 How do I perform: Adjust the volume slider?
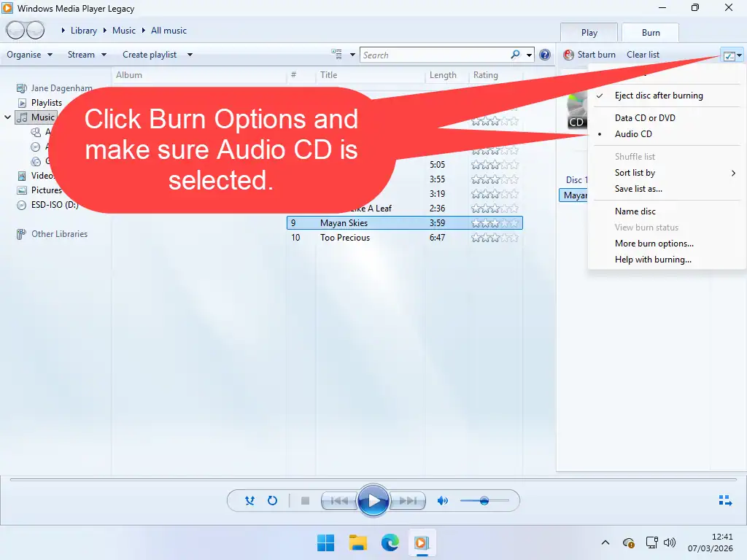[x=486, y=501]
